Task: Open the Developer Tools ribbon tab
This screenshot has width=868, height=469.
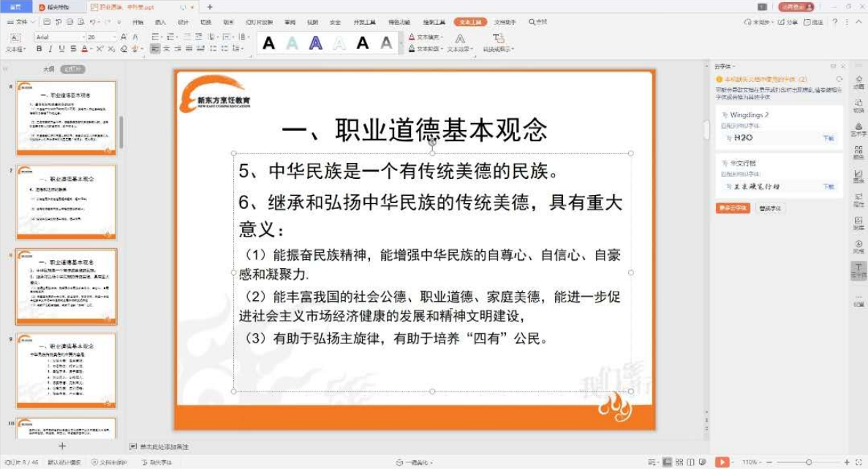Action: (364, 22)
